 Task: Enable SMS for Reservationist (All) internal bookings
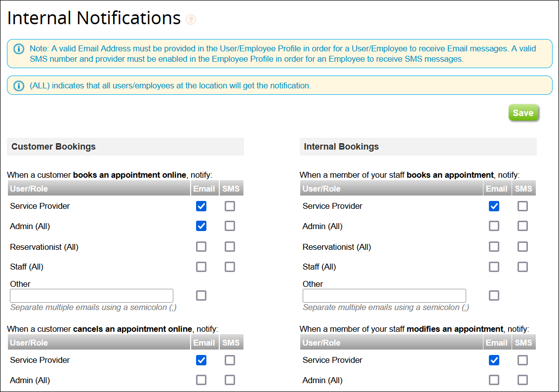[522, 246]
